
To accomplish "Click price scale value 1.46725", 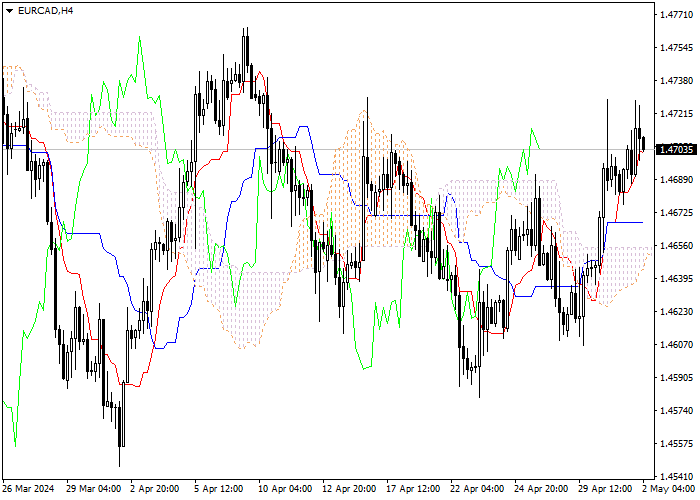I will tap(676, 212).
